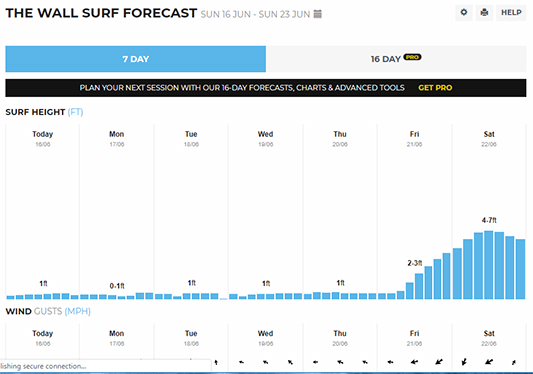Open the calendar date picker icon
This screenshot has height=374, width=533.
(317, 14)
